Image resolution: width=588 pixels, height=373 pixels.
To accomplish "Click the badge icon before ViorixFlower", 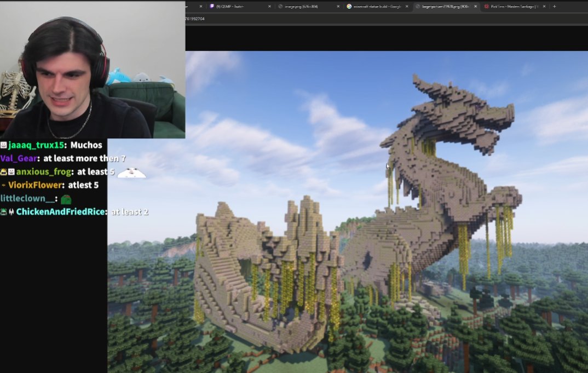I will click(x=3, y=185).
